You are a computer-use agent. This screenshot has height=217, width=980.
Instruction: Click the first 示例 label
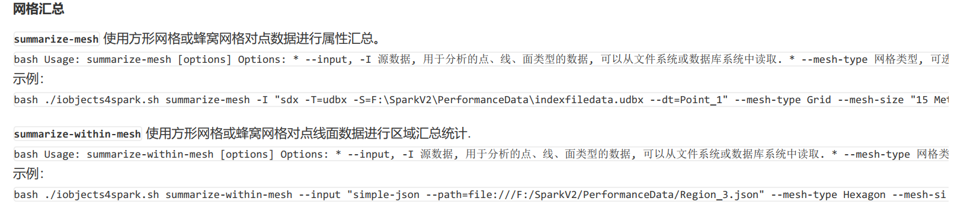(x=28, y=79)
